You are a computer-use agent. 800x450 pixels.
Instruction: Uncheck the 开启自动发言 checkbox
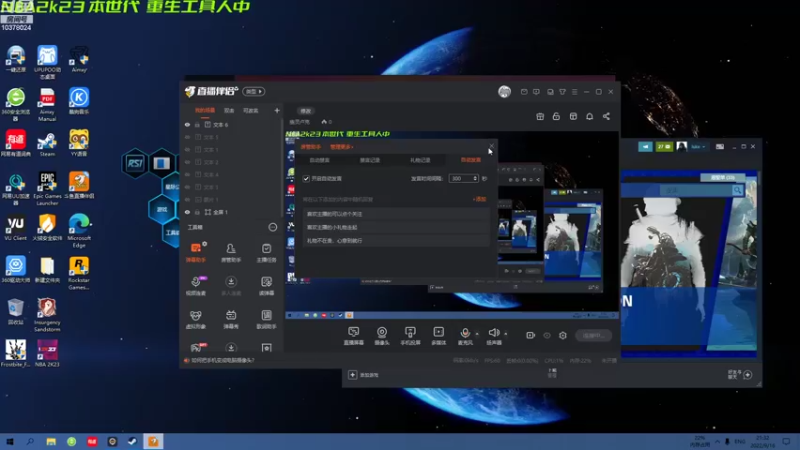point(306,179)
